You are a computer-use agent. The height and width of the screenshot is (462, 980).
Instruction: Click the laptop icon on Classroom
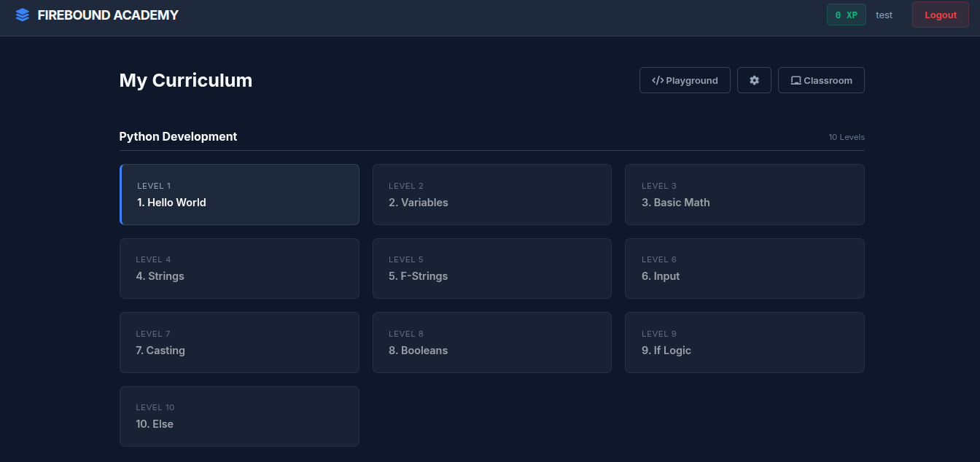pos(796,80)
